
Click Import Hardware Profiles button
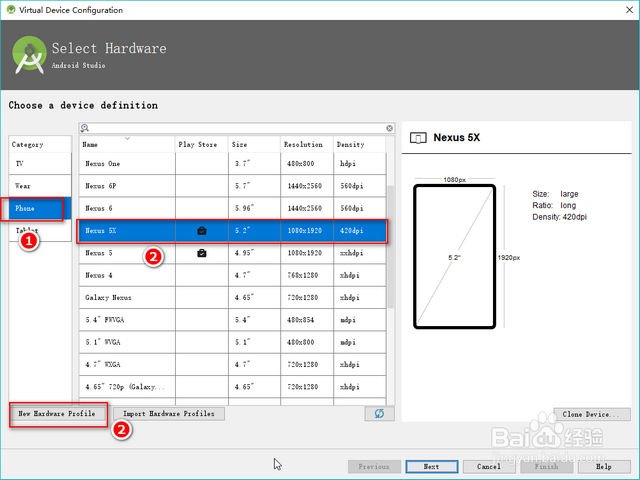click(x=169, y=414)
